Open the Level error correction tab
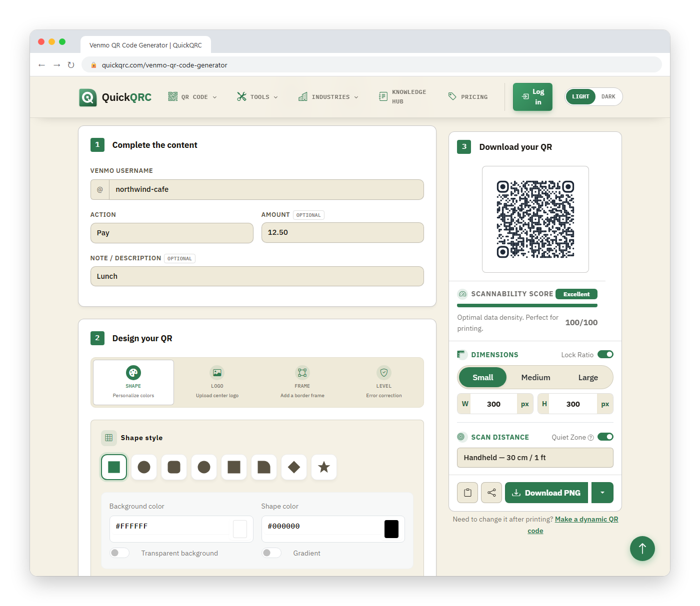Screen dimensions: 700x606 pyautogui.click(x=384, y=383)
